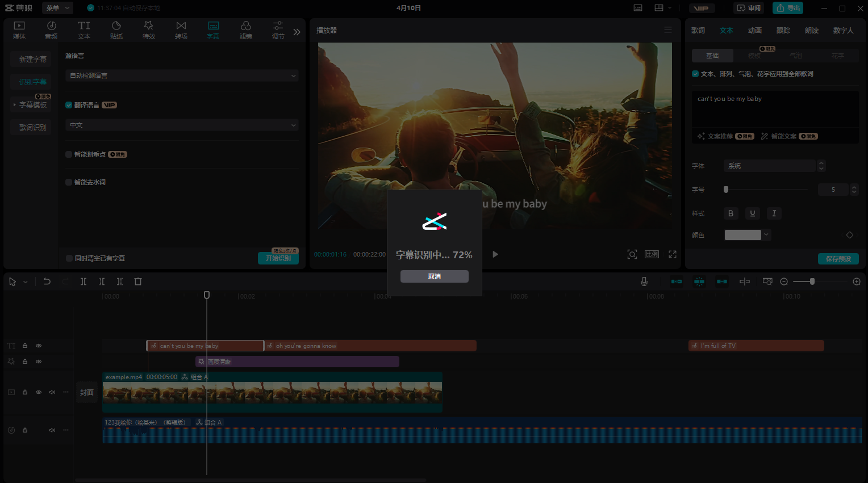Click the 保存预设 button

(x=838, y=259)
